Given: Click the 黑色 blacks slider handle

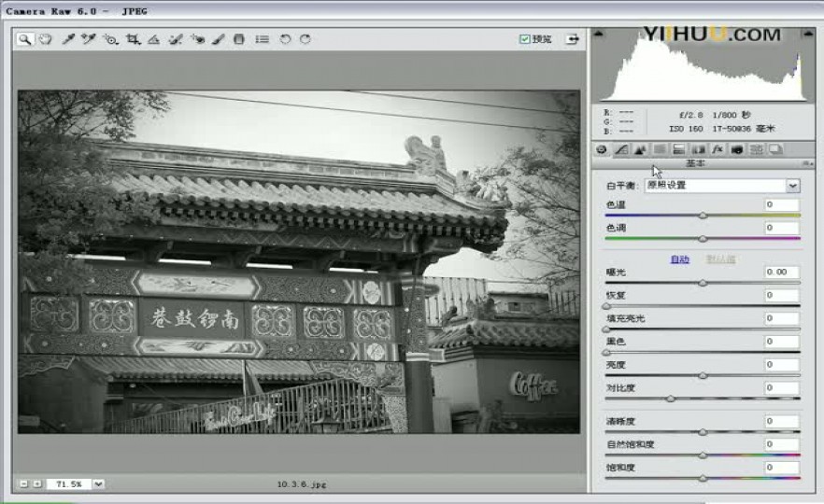Looking at the screenshot, I should pos(606,352).
